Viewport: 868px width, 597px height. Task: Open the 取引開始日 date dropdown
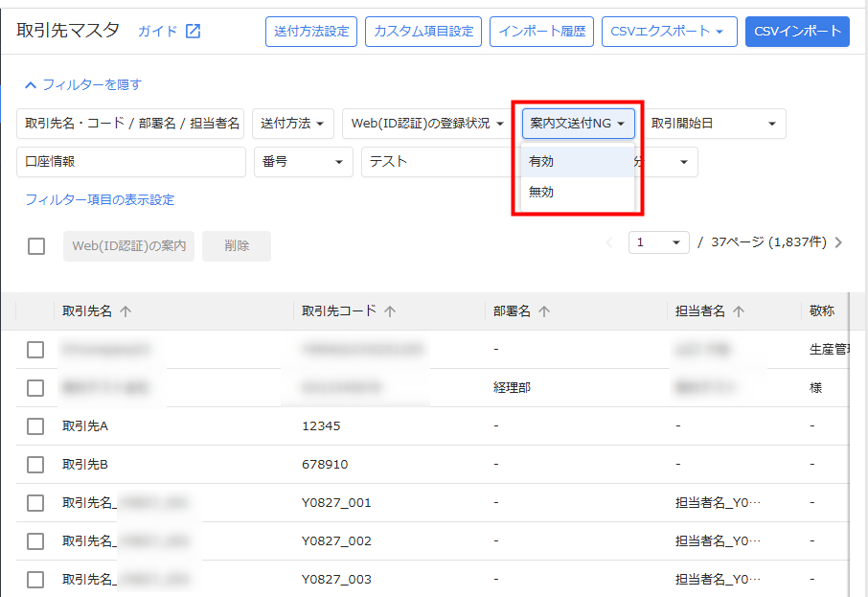click(714, 124)
